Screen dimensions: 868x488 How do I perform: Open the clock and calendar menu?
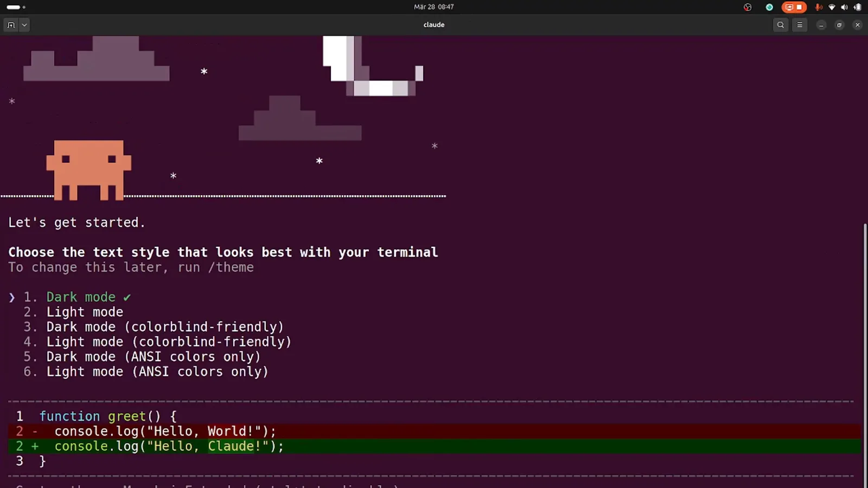[x=434, y=7]
